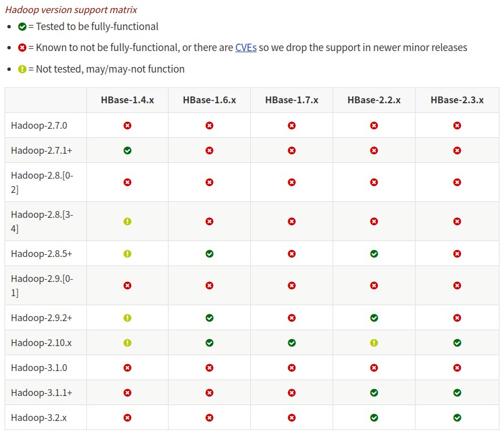Select the HBase-2.3.x column header
The height and width of the screenshot is (434, 504).
coord(457,100)
